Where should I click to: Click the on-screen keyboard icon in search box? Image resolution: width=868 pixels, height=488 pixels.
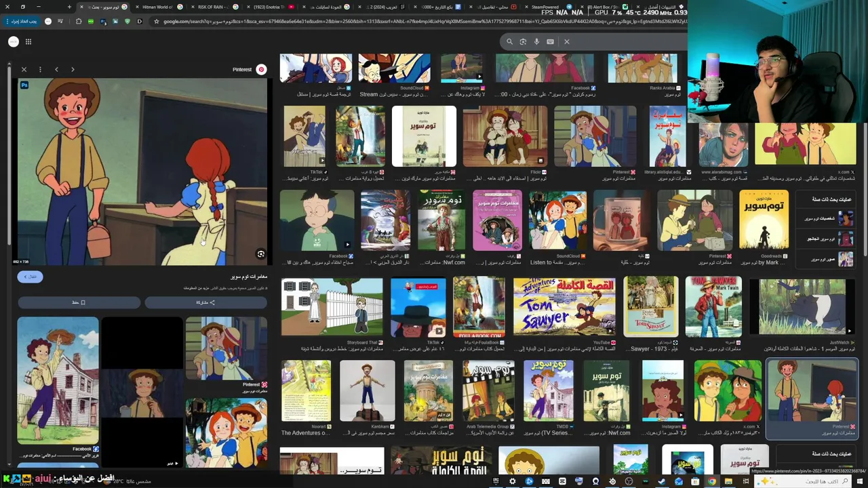550,41
